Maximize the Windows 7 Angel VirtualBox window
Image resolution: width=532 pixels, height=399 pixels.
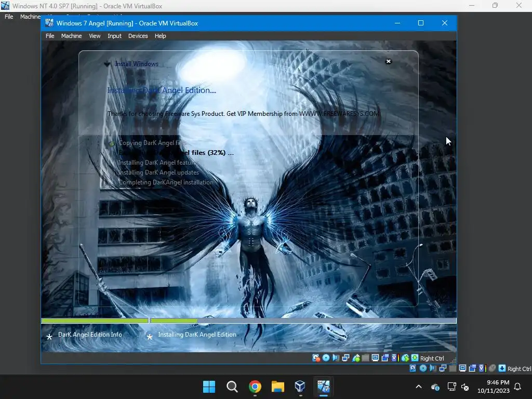tap(421, 23)
